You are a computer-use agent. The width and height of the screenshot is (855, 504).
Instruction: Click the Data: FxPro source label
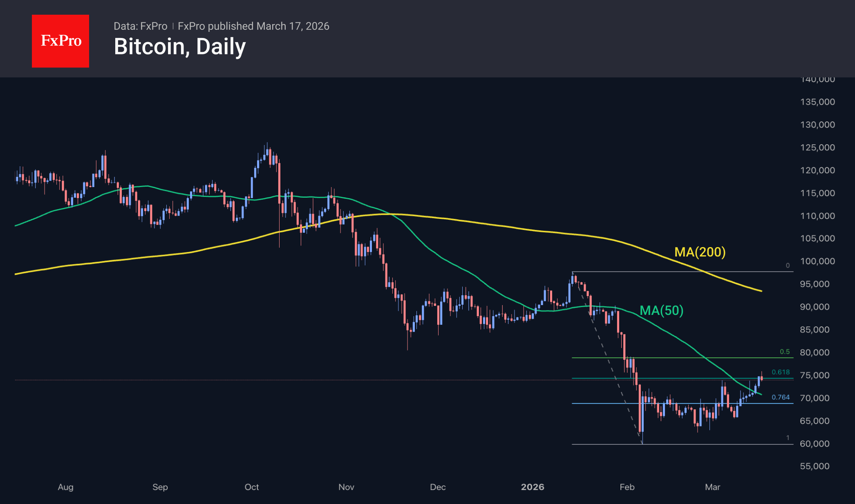pos(140,26)
